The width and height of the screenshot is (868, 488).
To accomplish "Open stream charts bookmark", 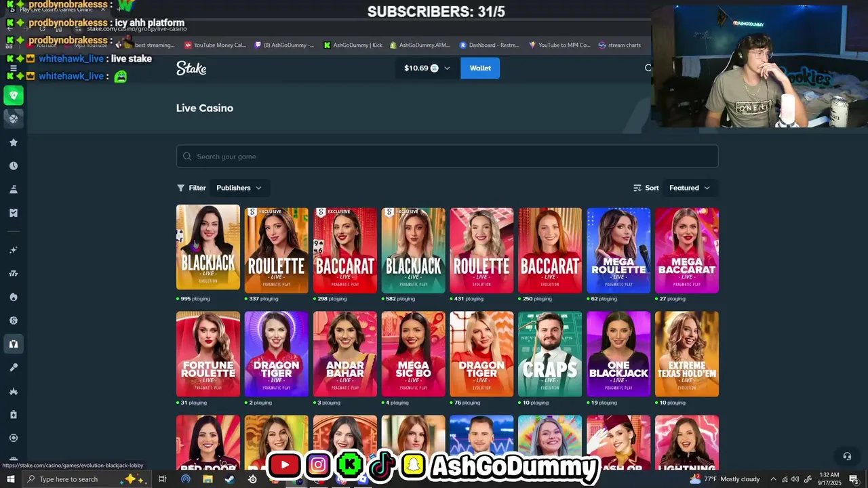I will coord(620,45).
